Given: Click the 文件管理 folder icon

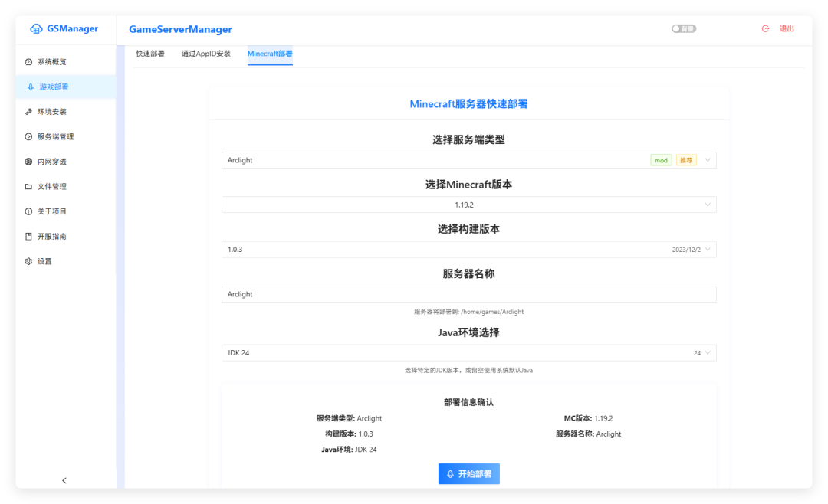Looking at the screenshot, I should 28,186.
